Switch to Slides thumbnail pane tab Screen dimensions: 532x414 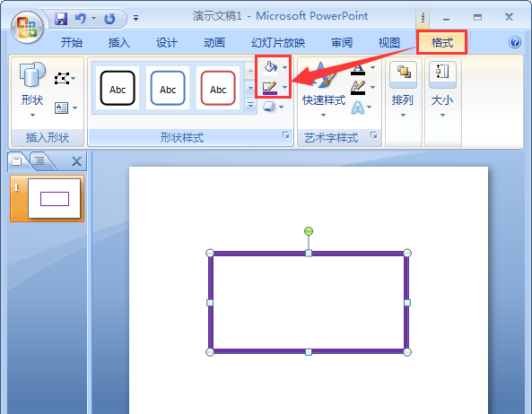(17, 160)
